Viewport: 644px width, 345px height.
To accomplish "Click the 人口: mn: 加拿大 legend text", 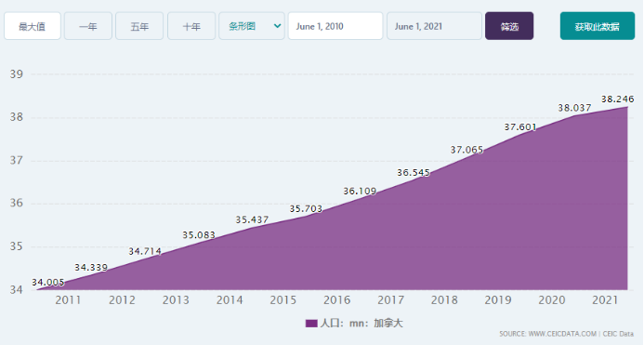I will pos(361,324).
